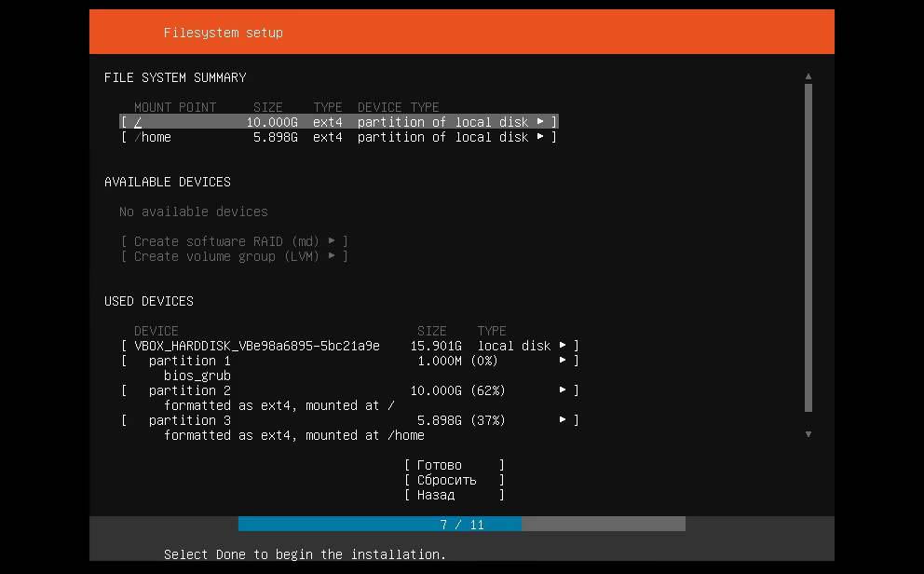Expand arrow for the root mount entry
Image resolution: width=924 pixels, height=574 pixels.
click(x=540, y=122)
